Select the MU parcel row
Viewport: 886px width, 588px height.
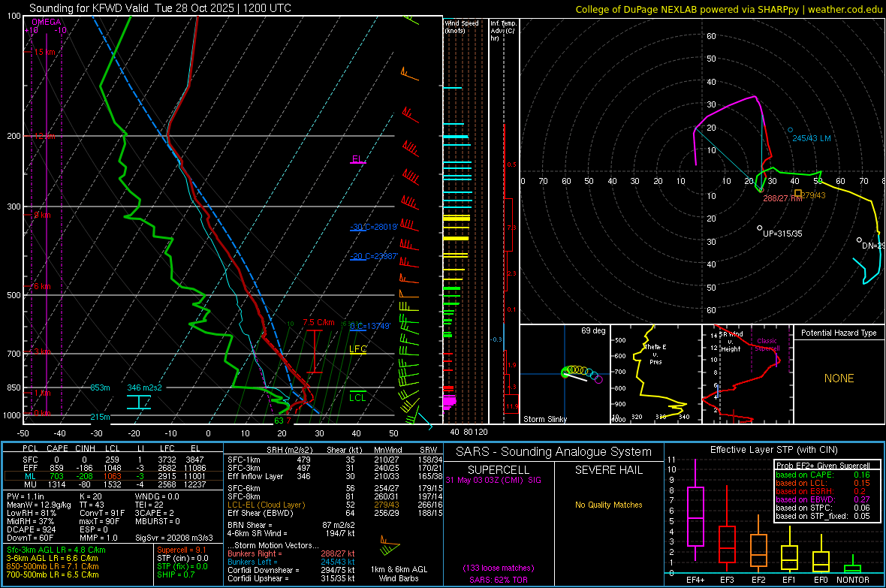click(112, 484)
